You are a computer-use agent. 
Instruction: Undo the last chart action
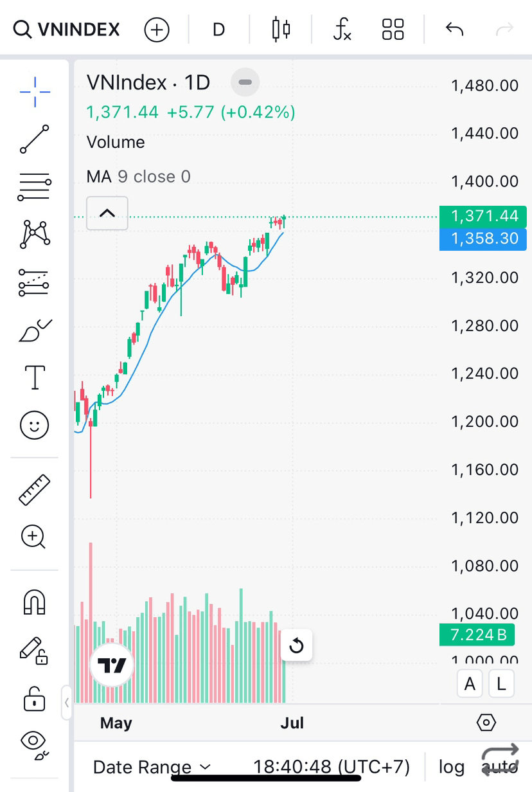454,30
